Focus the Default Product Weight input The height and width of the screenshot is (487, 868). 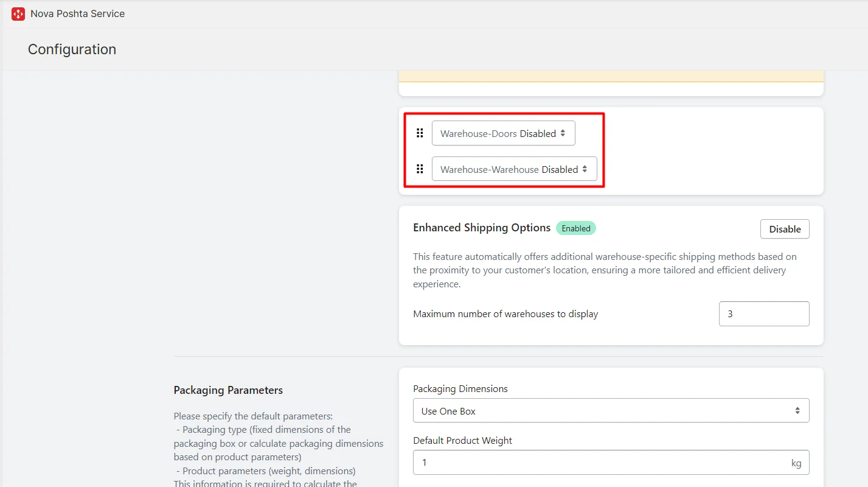coord(611,463)
